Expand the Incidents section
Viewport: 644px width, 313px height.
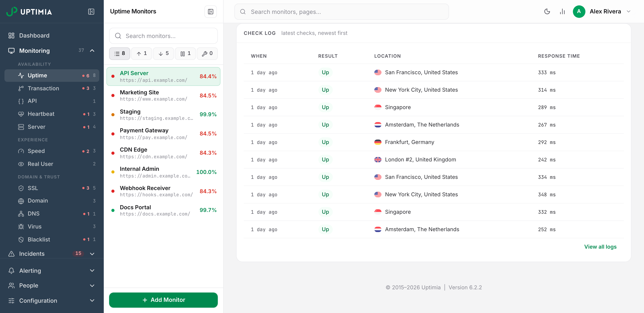pos(52,254)
